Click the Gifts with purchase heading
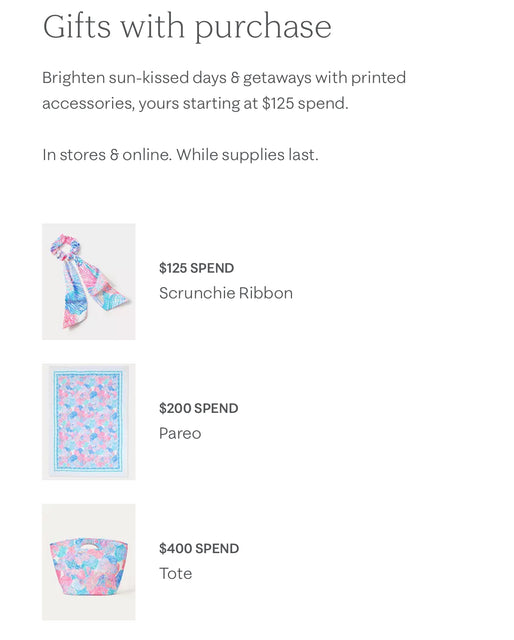Screen dimensions: 514x640 point(187,27)
